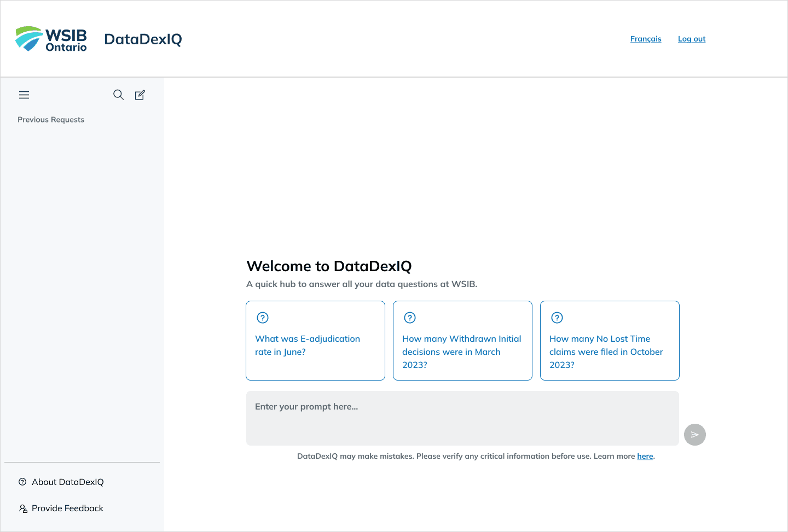Click question icon on No Lost Time card
Screen dimensions: 788x532
557,318
